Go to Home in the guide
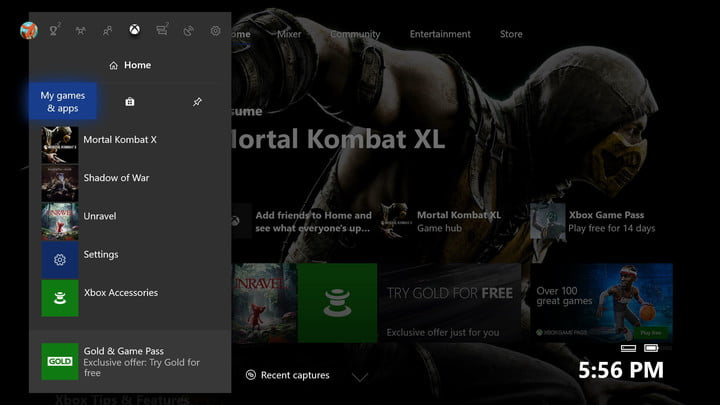The image size is (720, 405). tap(130, 65)
